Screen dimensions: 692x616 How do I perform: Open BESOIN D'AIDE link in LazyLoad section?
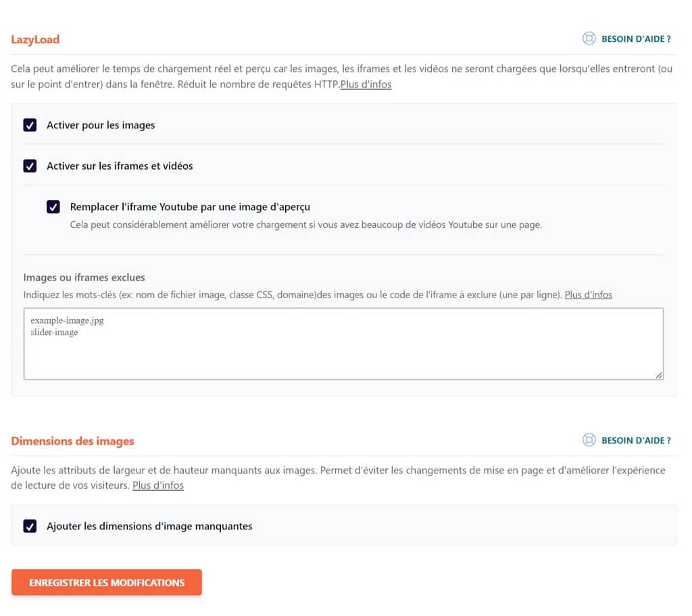636,39
